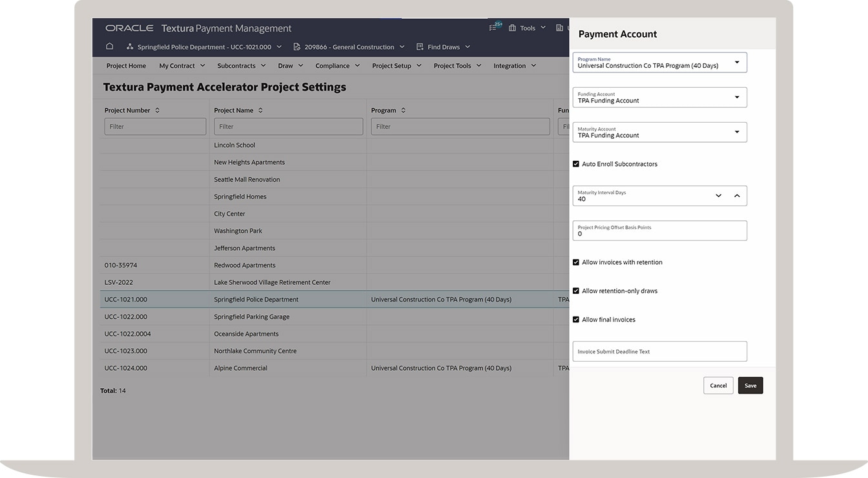
Task: Click the Project Pricing Offset Basis Points field
Action: coord(659,231)
